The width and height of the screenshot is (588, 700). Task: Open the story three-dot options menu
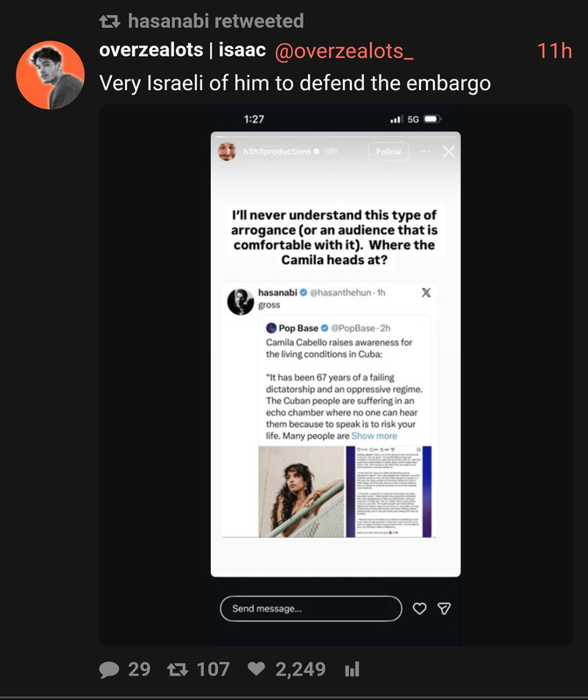pyautogui.click(x=425, y=151)
